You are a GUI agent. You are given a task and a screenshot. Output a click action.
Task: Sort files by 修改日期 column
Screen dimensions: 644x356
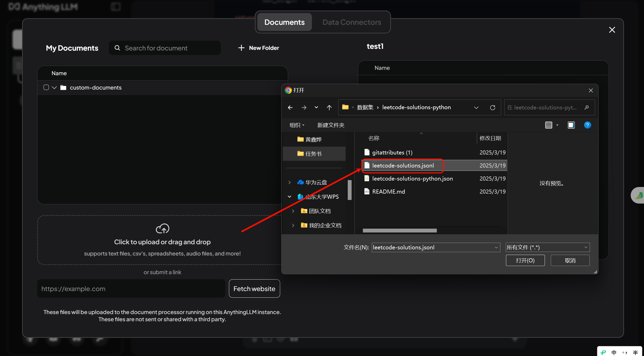490,138
